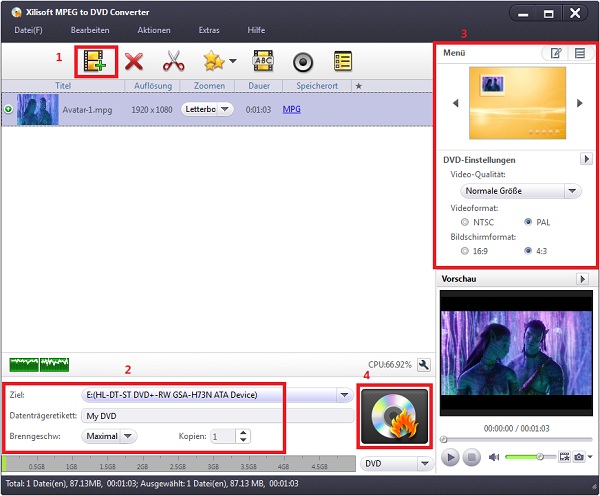This screenshot has height=496, width=600.
Task: Click the fullscreen preview icon
Action: pos(564,457)
